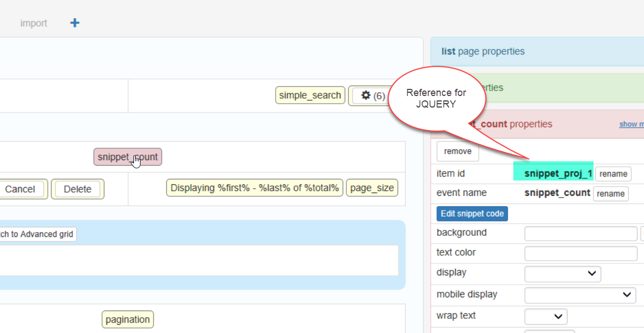Viewport: 644px width, 333px height.
Task: Select the snippet_count element in the grid
Action: click(x=127, y=157)
